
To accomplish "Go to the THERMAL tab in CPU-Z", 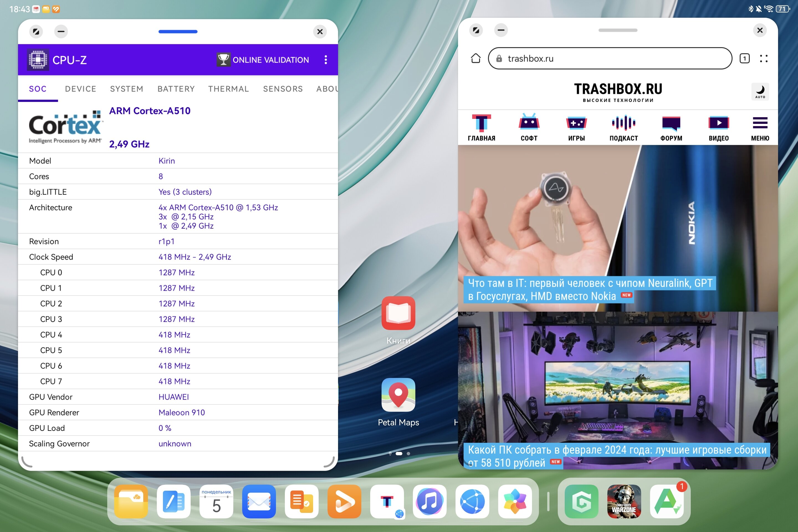I will [x=229, y=89].
